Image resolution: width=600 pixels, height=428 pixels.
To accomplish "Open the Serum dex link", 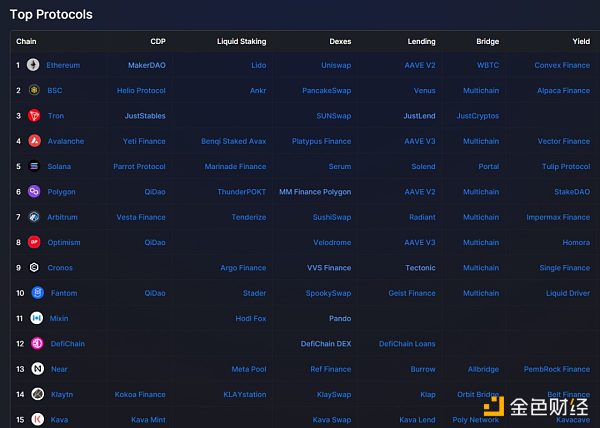I will click(x=340, y=166).
